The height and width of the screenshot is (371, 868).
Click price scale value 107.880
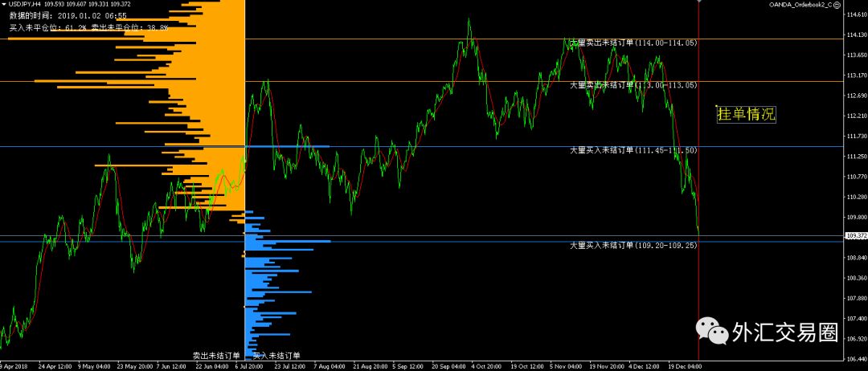856,299
